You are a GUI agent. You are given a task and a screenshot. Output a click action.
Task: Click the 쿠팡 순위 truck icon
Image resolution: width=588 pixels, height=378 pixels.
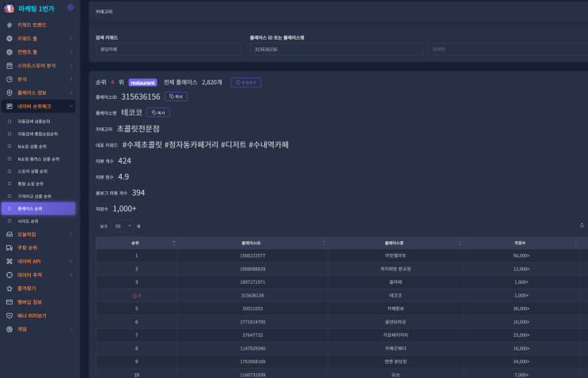pyautogui.click(x=9, y=248)
